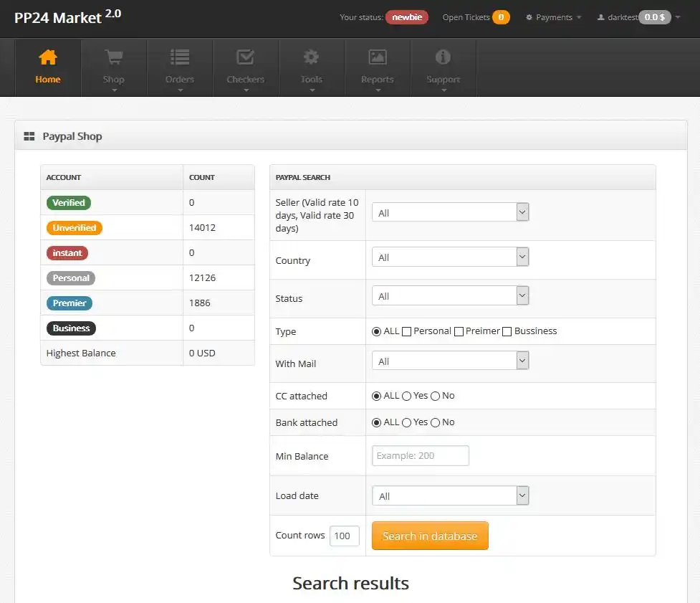Click the Orders list icon

pos(179,57)
